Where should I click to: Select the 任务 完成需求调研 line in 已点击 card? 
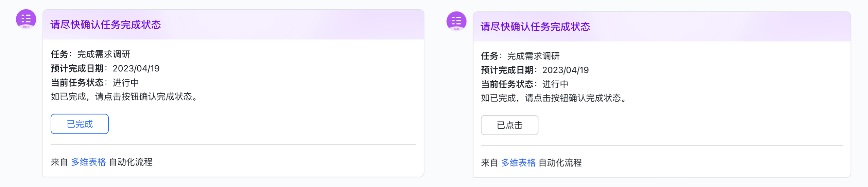click(x=520, y=56)
